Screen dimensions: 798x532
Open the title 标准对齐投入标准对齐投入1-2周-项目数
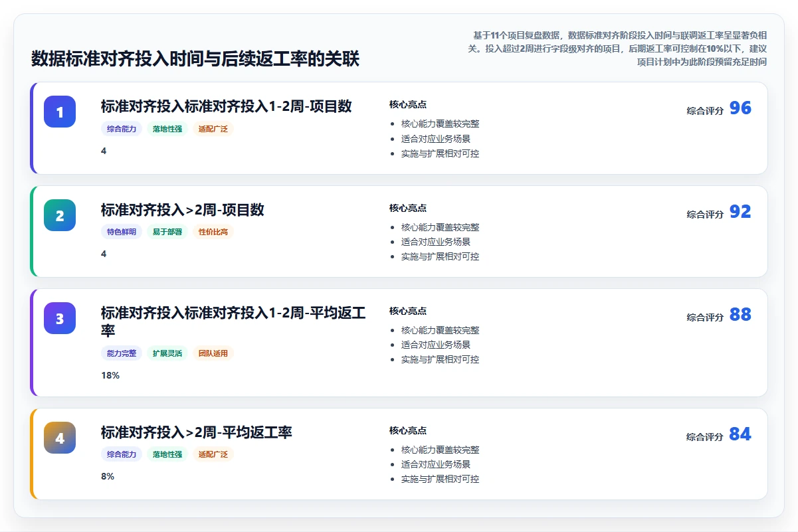point(227,106)
